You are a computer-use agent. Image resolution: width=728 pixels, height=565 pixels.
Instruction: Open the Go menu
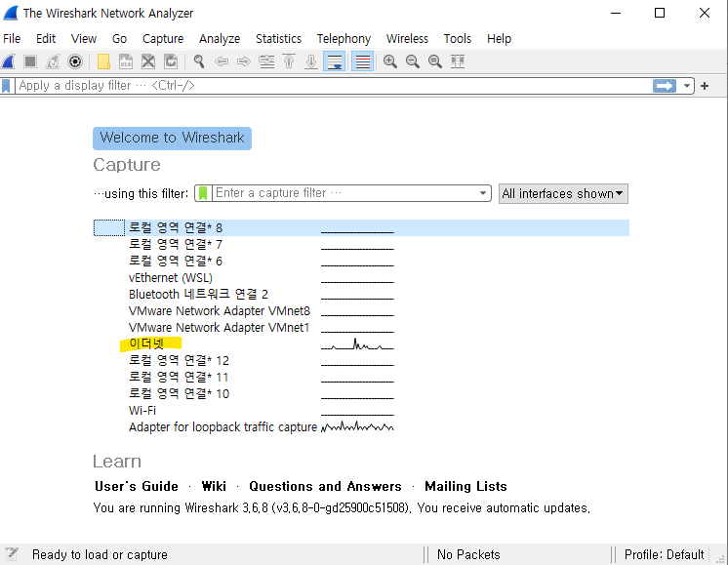(x=119, y=38)
